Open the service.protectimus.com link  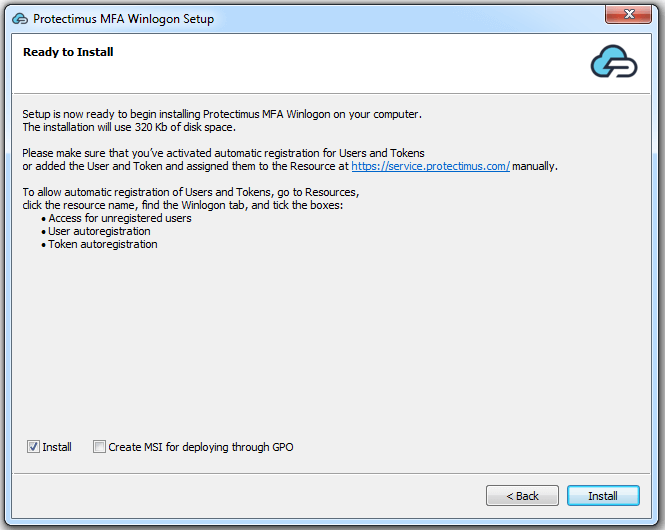pos(430,166)
